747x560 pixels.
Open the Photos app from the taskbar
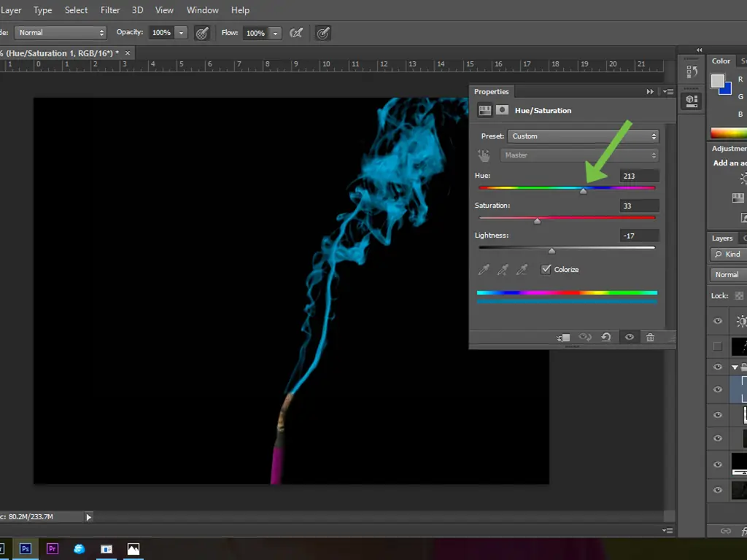point(133,549)
